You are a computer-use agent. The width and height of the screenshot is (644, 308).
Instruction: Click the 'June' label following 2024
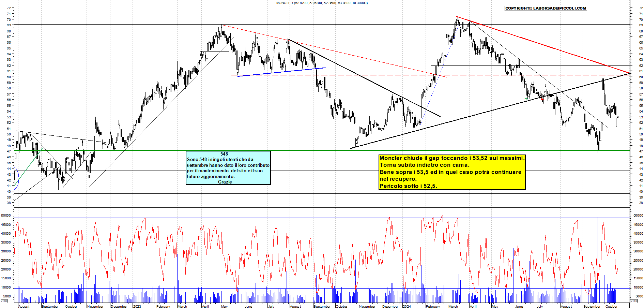click(x=519, y=306)
